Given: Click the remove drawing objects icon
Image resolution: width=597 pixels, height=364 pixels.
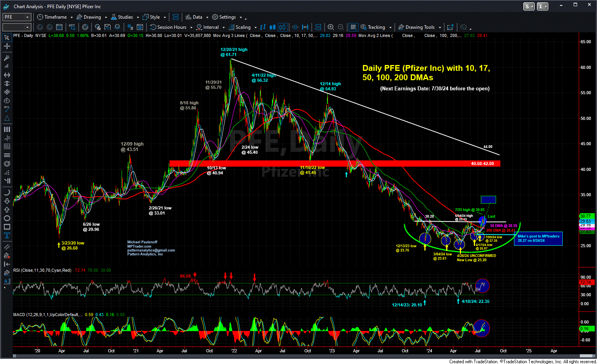Looking at the screenshot, I should pyautogui.click(x=7, y=255).
